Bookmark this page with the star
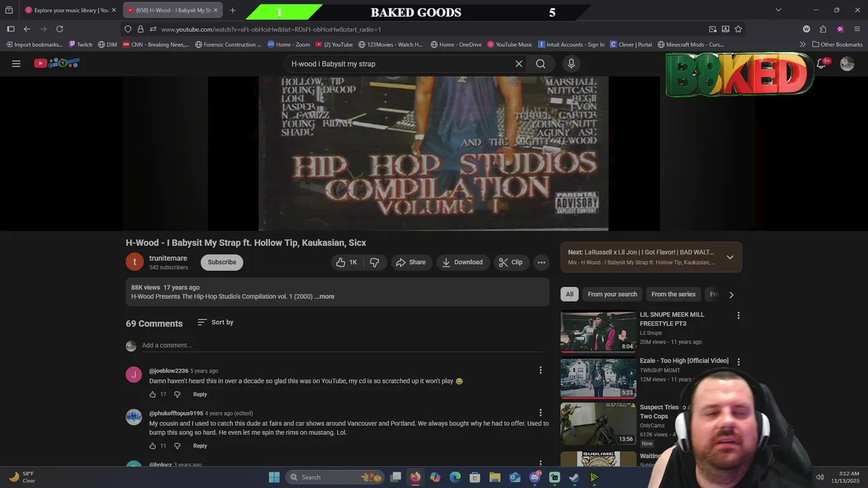This screenshot has width=868, height=488. [x=738, y=29]
